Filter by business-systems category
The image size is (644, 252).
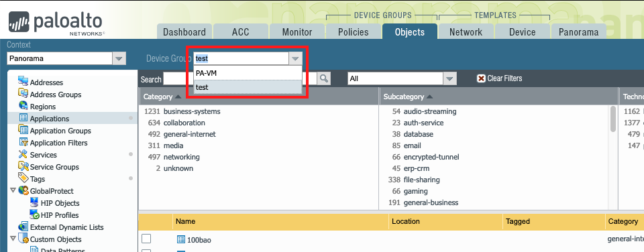click(x=192, y=111)
